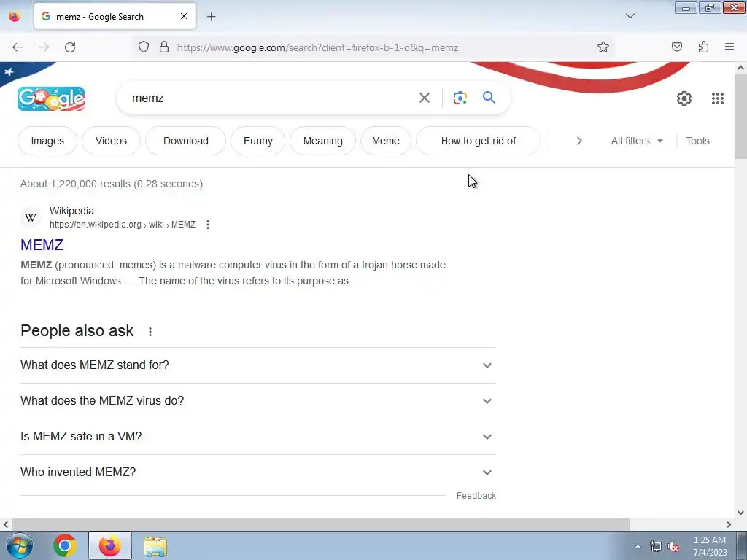Click the Google doodle logo

pyautogui.click(x=51, y=98)
